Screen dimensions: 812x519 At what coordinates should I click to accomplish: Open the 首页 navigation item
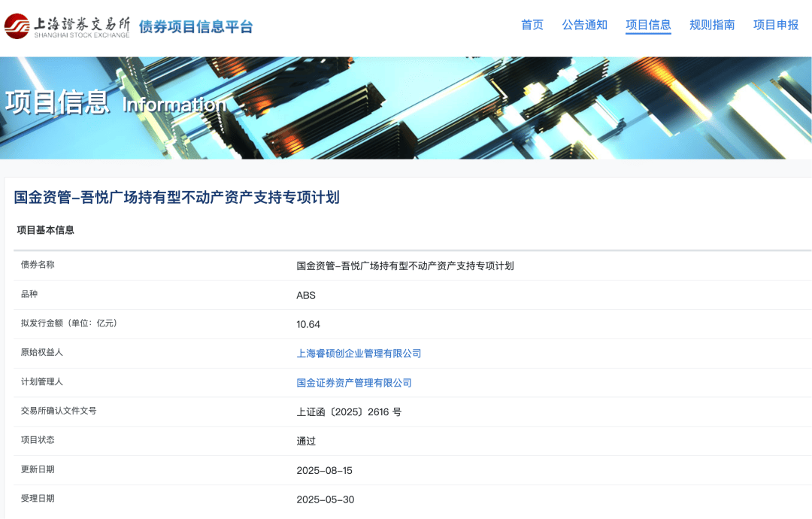tap(532, 25)
